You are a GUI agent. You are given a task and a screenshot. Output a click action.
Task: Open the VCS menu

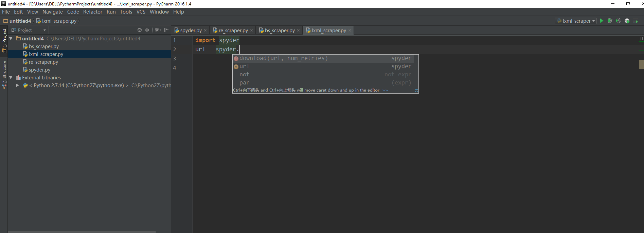point(141,12)
